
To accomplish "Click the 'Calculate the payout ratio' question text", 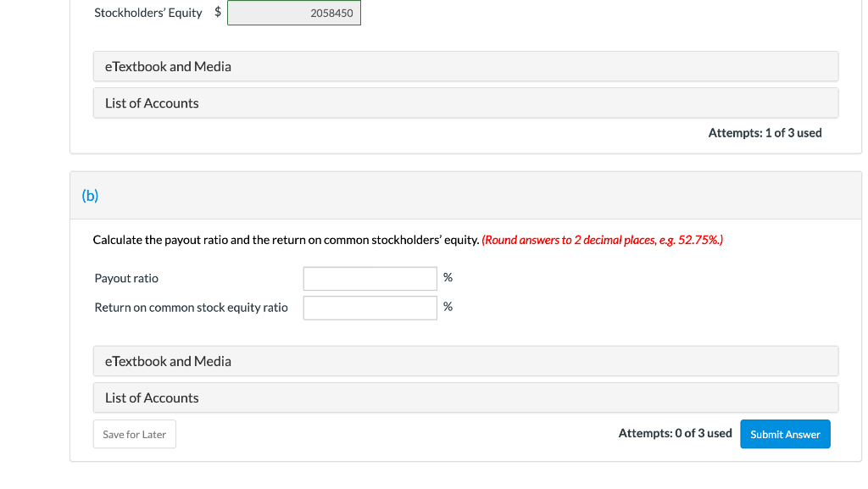I will [x=286, y=240].
